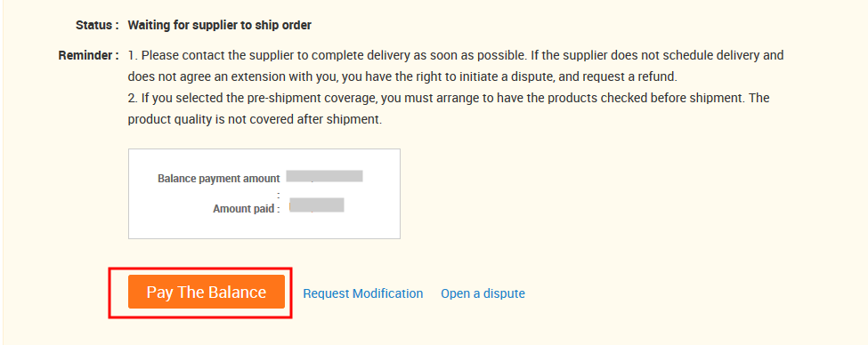Select the Open a dispute link
The width and height of the screenshot is (868, 345).
(x=483, y=293)
